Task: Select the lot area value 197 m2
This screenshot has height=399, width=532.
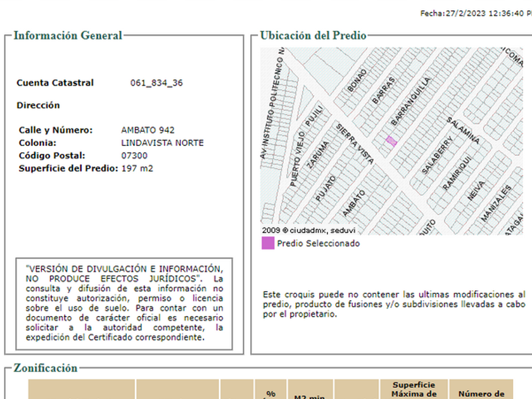Action: pos(137,168)
